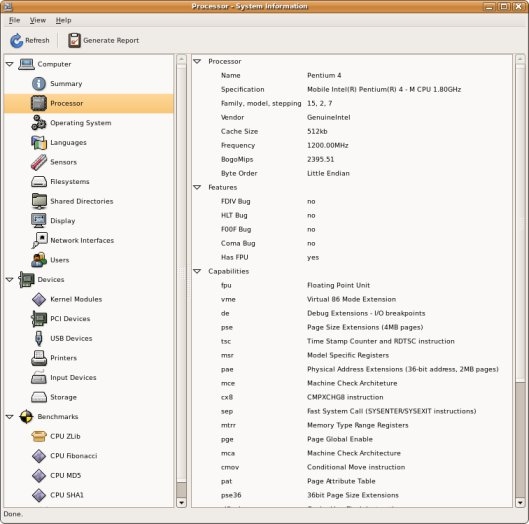Open the View menu

[x=37, y=20]
